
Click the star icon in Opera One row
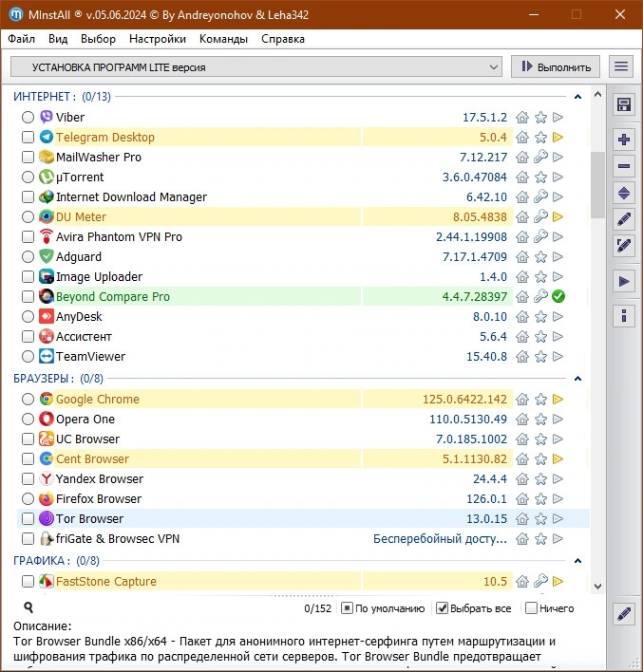(540, 420)
